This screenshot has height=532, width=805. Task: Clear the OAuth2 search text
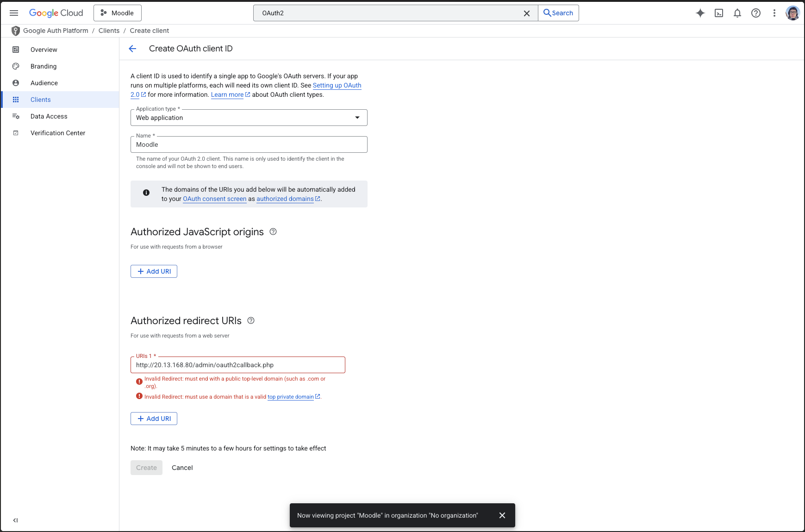[526, 13]
